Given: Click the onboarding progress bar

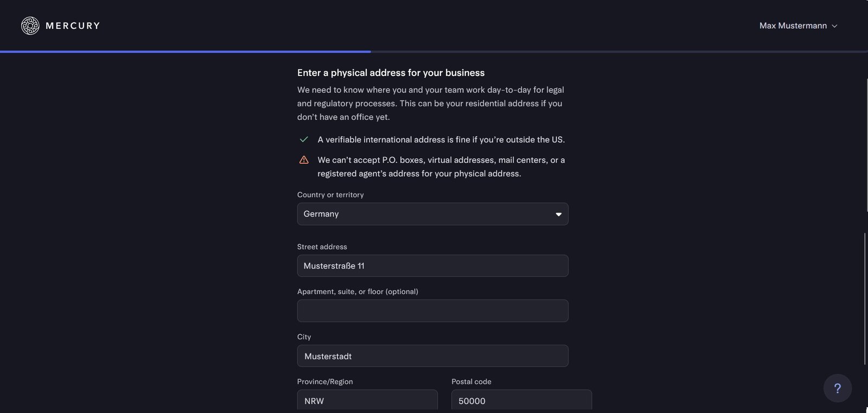Looking at the screenshot, I should (x=434, y=52).
